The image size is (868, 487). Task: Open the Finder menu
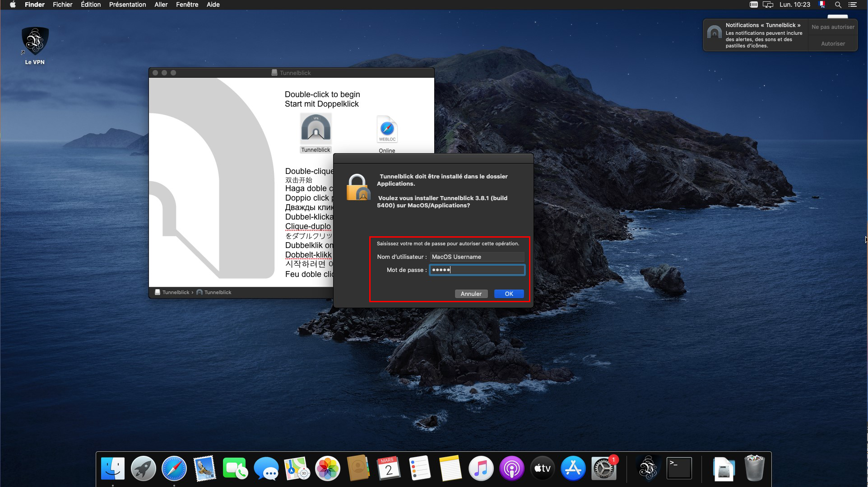pos(35,5)
